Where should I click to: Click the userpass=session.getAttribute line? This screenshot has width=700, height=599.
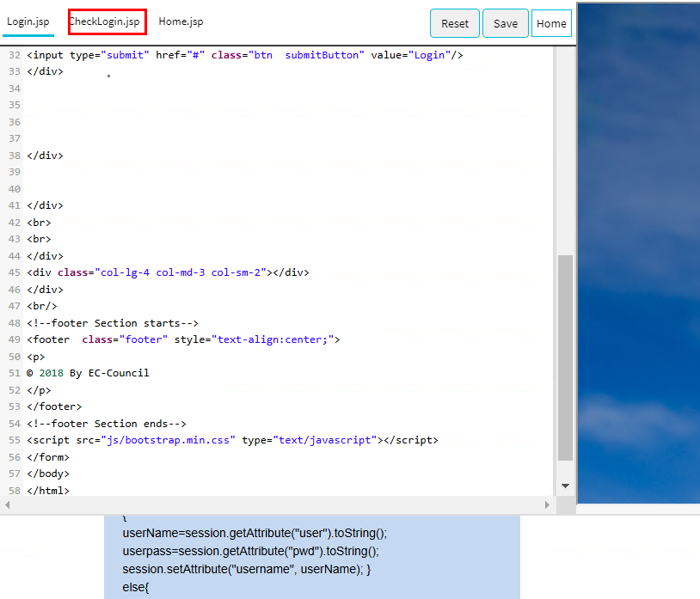(251, 551)
